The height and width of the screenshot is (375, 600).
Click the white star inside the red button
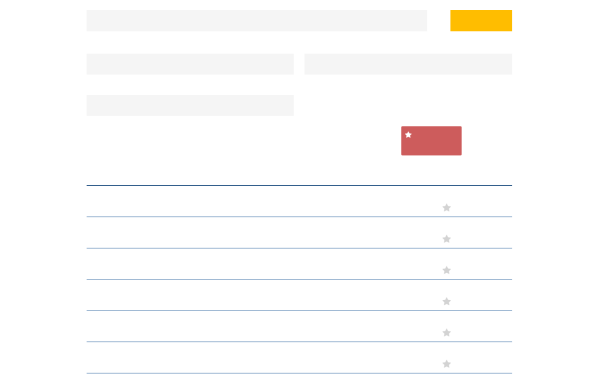point(408,135)
